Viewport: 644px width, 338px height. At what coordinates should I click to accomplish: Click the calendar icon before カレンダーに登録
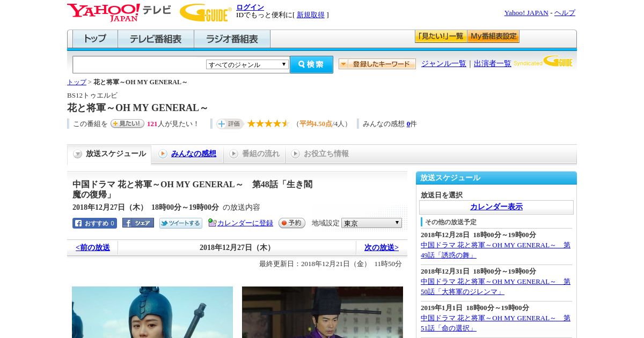[x=212, y=223]
